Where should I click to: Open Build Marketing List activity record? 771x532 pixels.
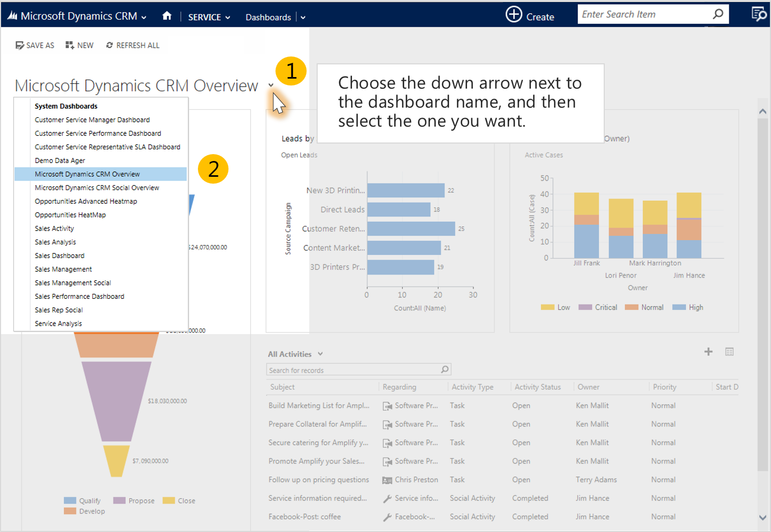[319, 405]
